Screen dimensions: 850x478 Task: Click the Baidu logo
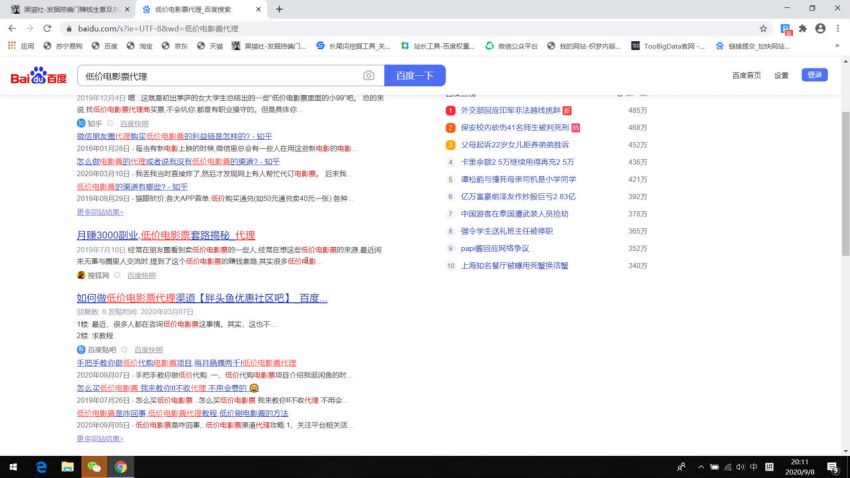pyautogui.click(x=38, y=76)
